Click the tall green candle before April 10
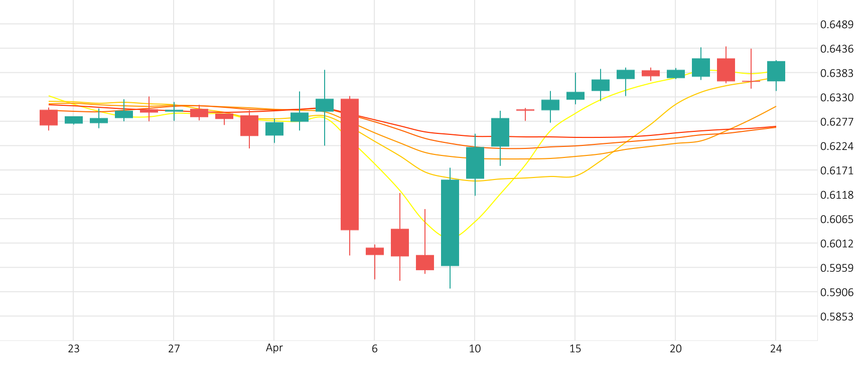The width and height of the screenshot is (868, 366). click(x=450, y=223)
